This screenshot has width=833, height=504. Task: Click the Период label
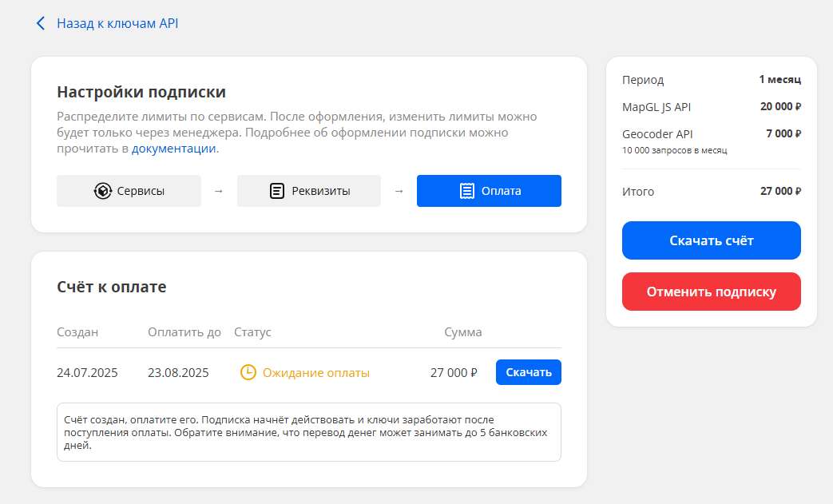(643, 80)
